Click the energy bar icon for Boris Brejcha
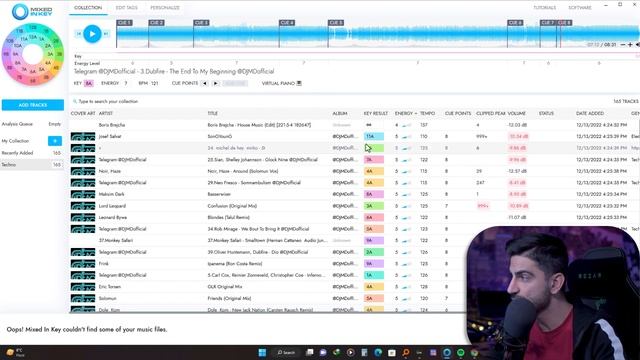 click(x=406, y=125)
